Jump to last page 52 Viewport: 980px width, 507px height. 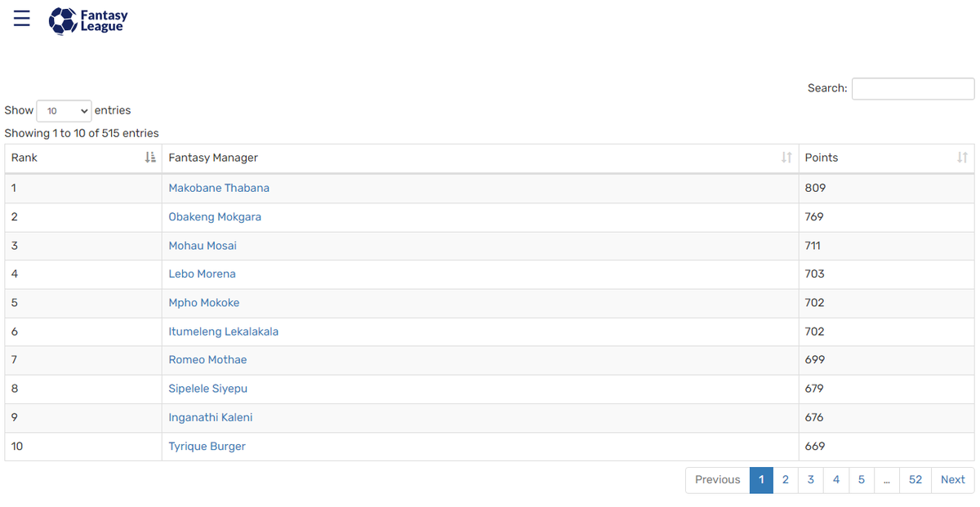click(915, 480)
